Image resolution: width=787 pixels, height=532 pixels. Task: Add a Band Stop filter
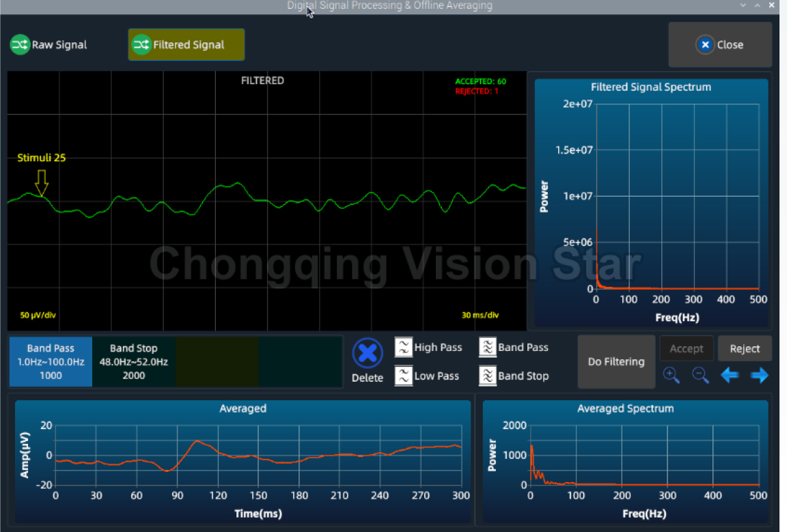click(514, 376)
